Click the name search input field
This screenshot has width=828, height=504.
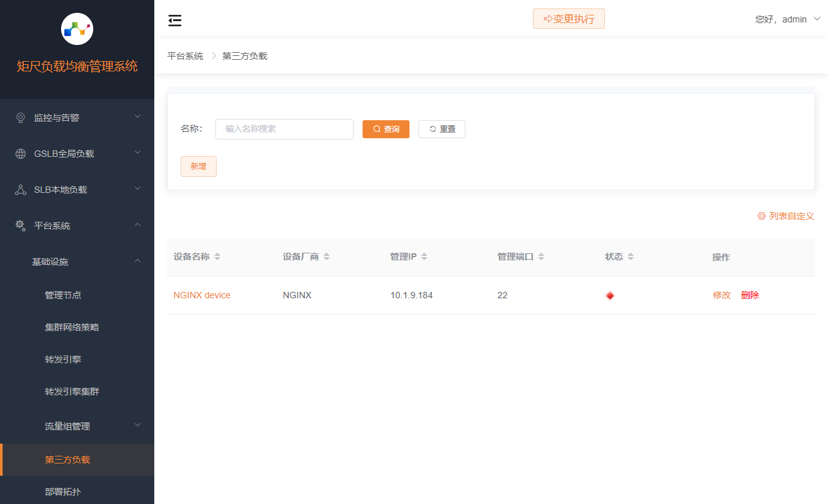coord(284,129)
